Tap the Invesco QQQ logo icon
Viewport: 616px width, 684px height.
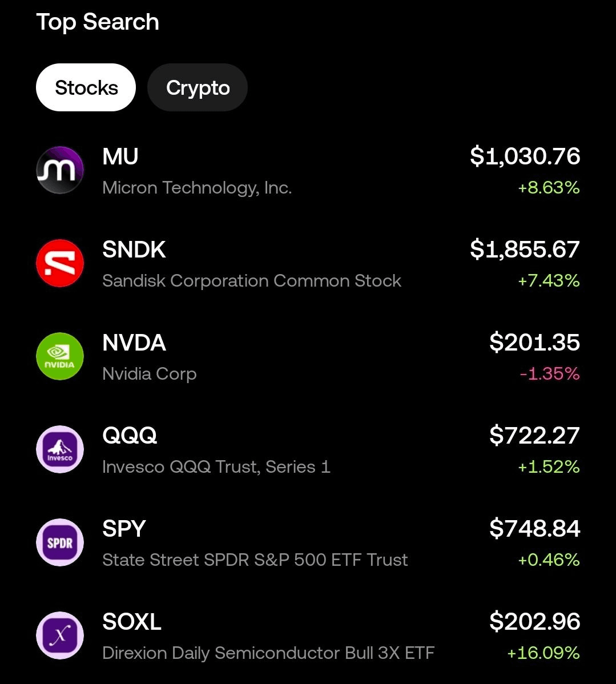[x=60, y=449]
